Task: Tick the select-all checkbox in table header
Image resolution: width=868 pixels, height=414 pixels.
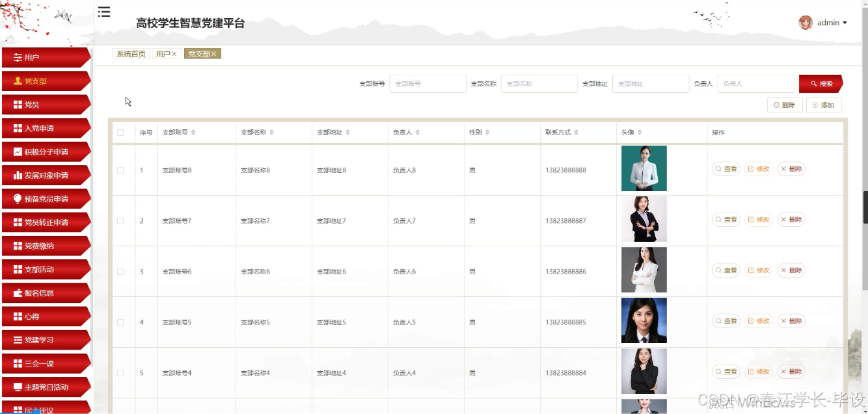Action: coord(120,133)
